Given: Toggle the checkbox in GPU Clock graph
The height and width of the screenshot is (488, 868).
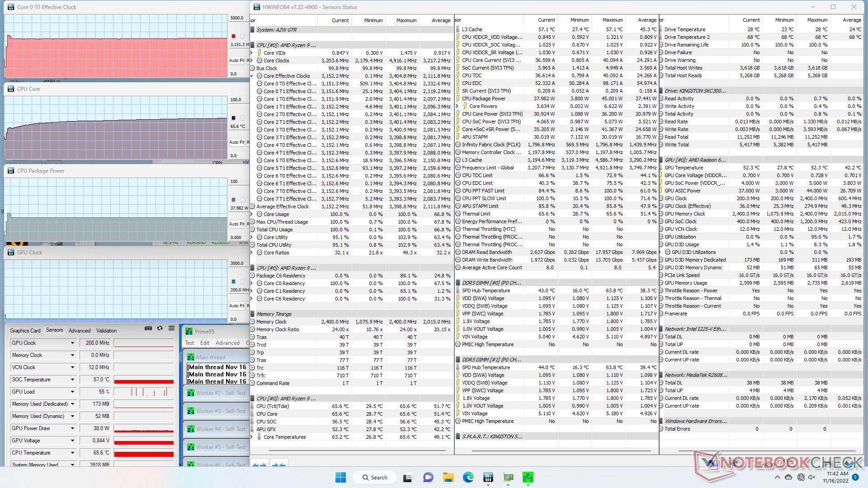Looking at the screenshot, I should (x=242, y=282).
